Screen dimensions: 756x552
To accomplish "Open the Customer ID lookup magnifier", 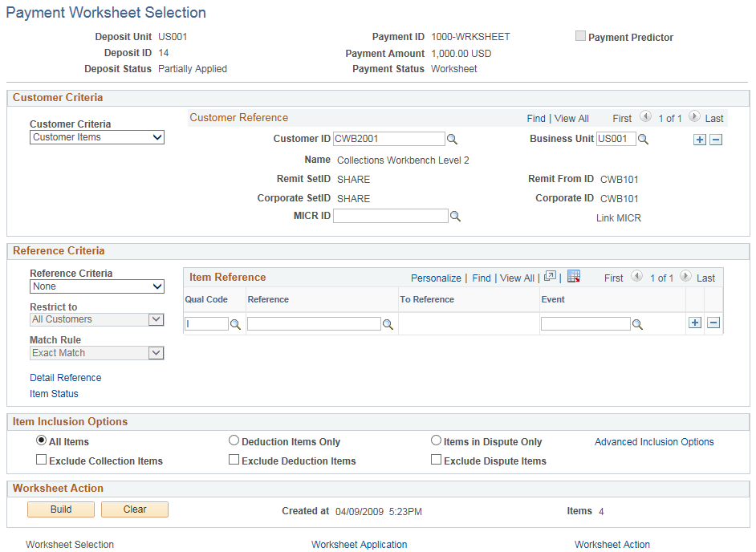I will click(x=452, y=139).
